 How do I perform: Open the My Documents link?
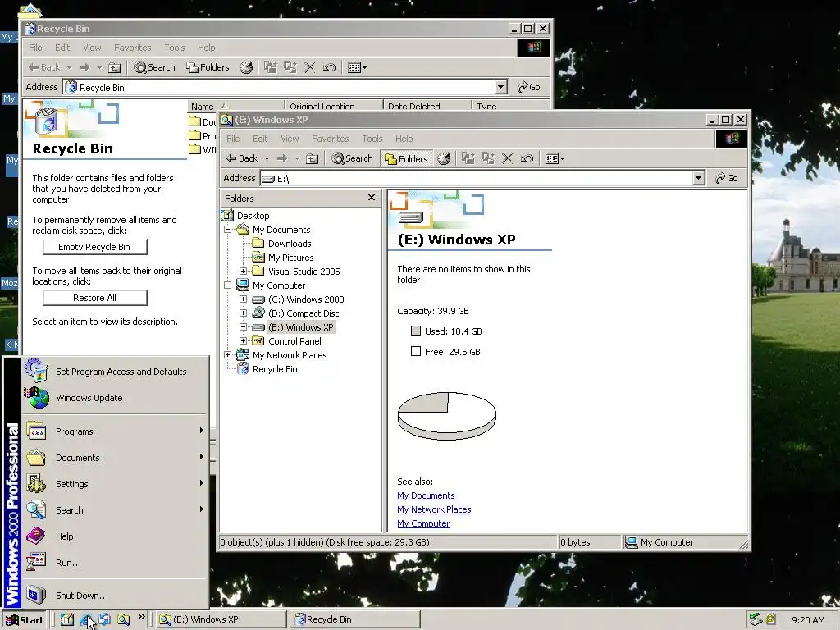(x=426, y=495)
